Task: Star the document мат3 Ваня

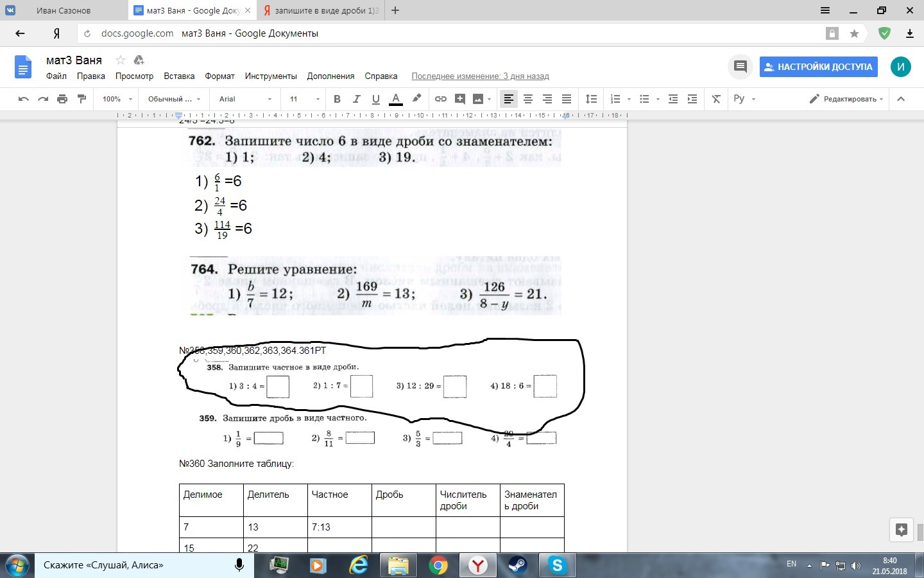Action: click(x=120, y=60)
